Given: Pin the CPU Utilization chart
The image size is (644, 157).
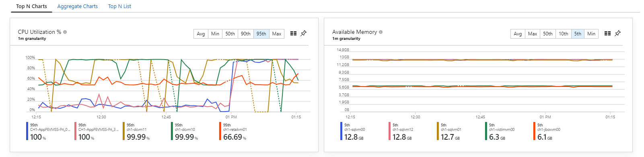Looking at the screenshot, I should 304,33.
